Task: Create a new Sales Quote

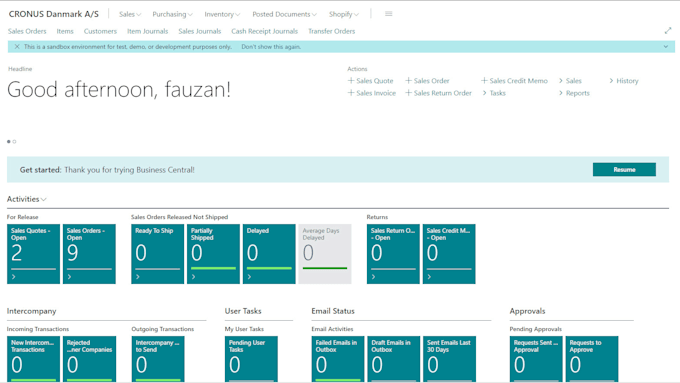Action: point(371,81)
